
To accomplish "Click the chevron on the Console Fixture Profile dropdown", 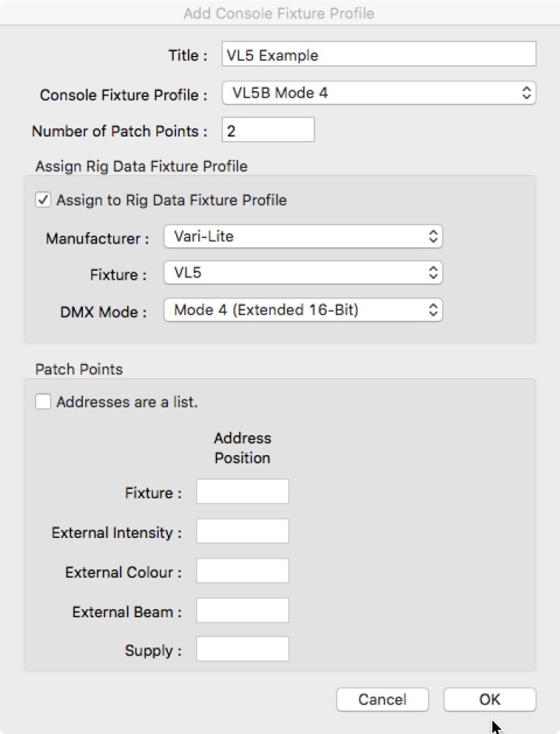I will pyautogui.click(x=526, y=93).
